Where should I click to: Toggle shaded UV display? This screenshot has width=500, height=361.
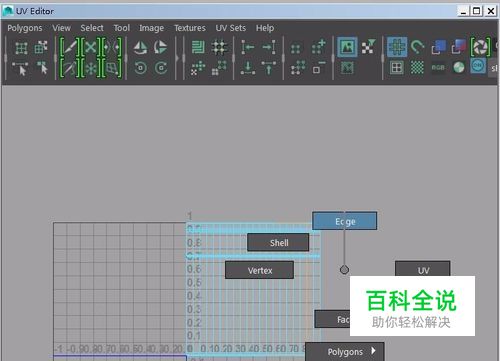click(x=438, y=47)
